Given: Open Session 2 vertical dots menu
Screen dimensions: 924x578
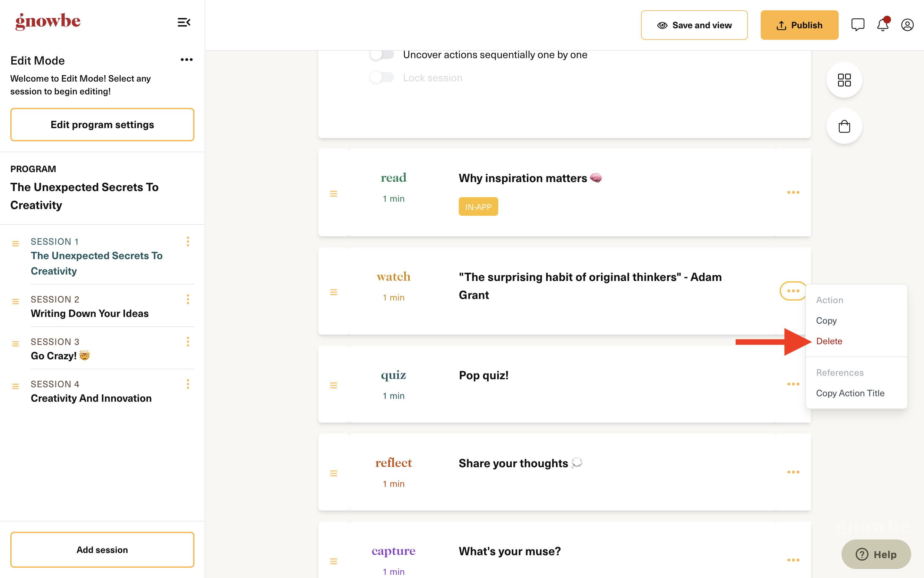Looking at the screenshot, I should click(188, 299).
